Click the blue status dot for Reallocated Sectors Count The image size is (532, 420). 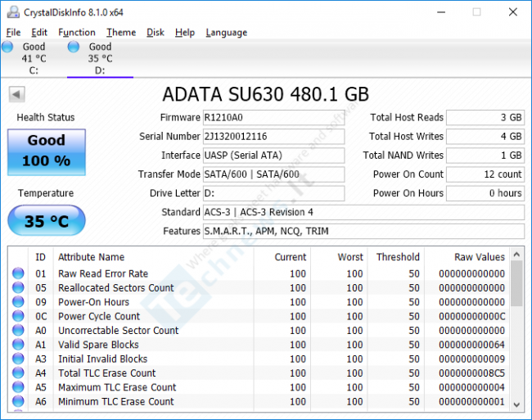tap(18, 287)
